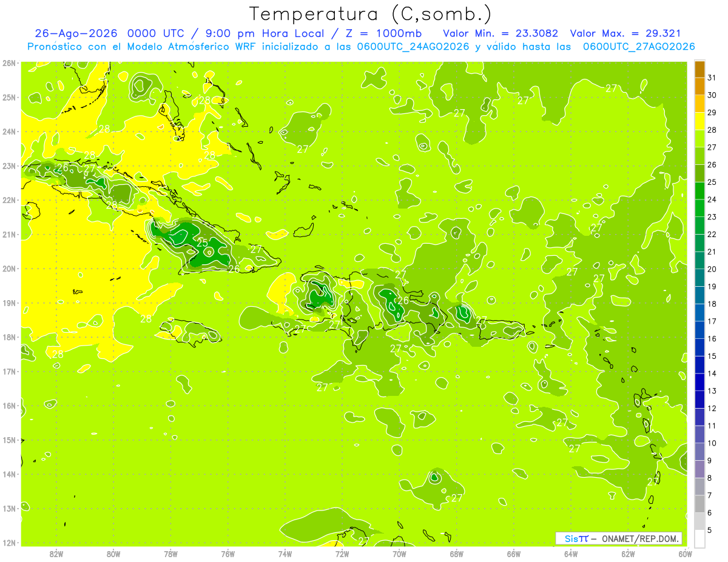Click the latitude label "12N"
The width and height of the screenshot is (728, 562).
click(9, 543)
